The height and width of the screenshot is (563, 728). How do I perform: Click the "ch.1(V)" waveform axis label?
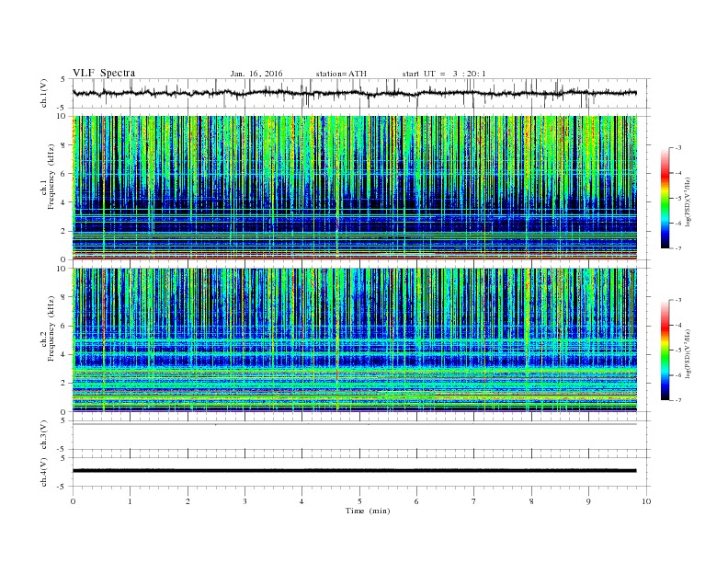pos(44,93)
